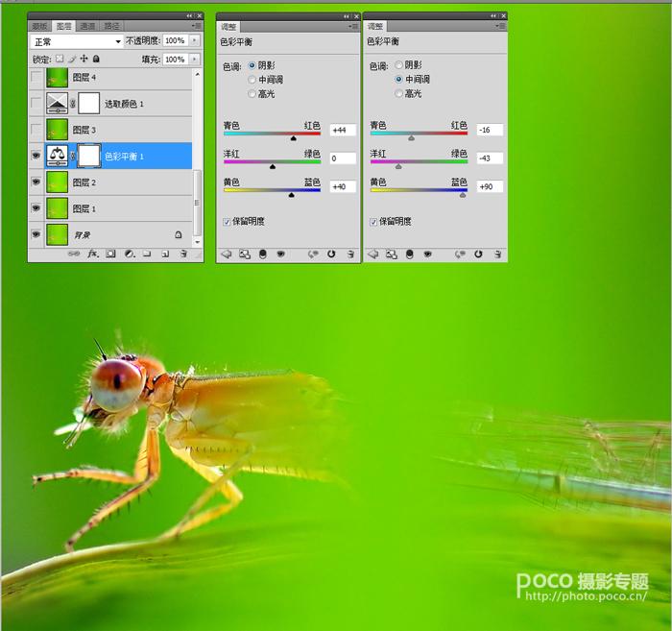The image size is (672, 631).
Task: Open the 不透明度 opacity slider arrow
Action: click(195, 40)
